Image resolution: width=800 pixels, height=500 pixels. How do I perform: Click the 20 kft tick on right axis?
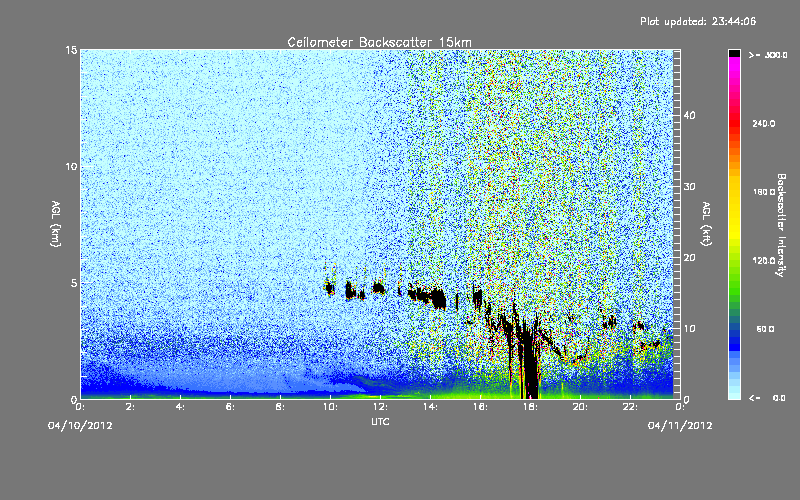689,258
